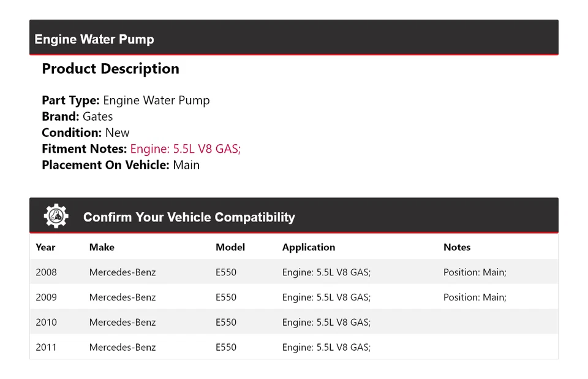Click Position: Main note in 2009 row

click(475, 297)
